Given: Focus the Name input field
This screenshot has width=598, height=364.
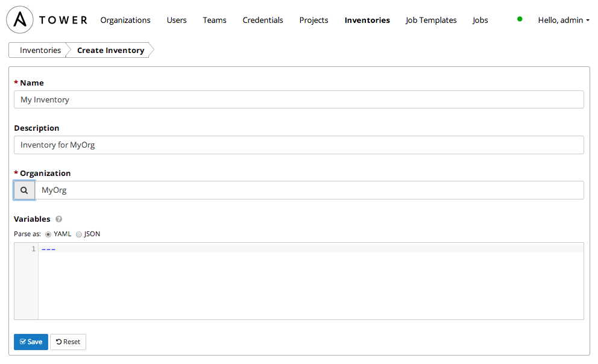Looking at the screenshot, I should pos(299,99).
